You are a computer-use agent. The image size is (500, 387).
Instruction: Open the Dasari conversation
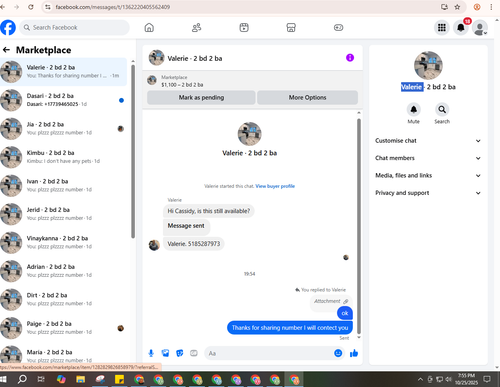pyautogui.click(x=63, y=100)
